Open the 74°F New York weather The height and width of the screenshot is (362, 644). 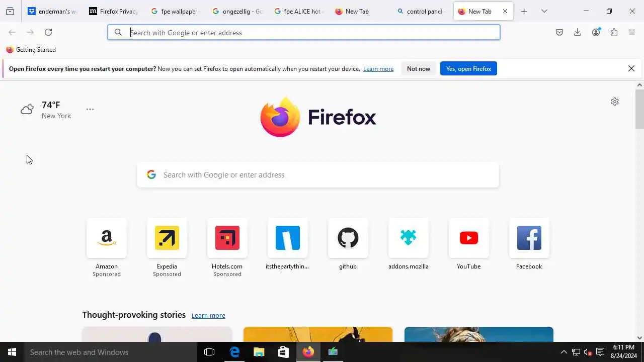pyautogui.click(x=46, y=110)
